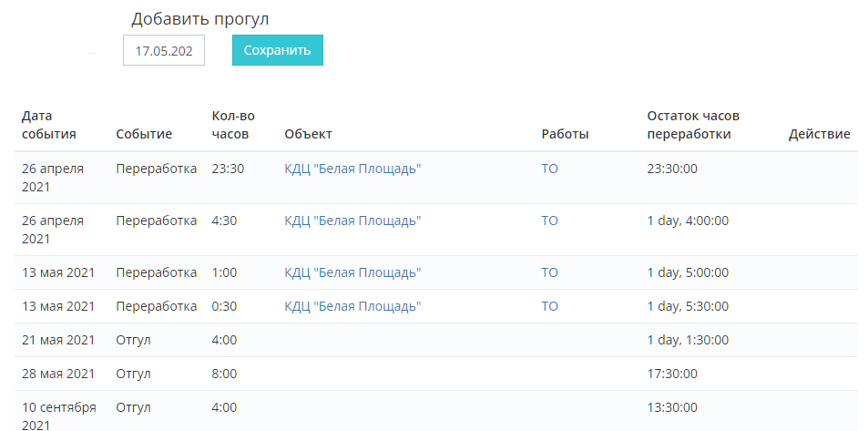Select the 10 сентября 2021 date cell
Viewport: 868px width, 431px height.
coord(58,416)
